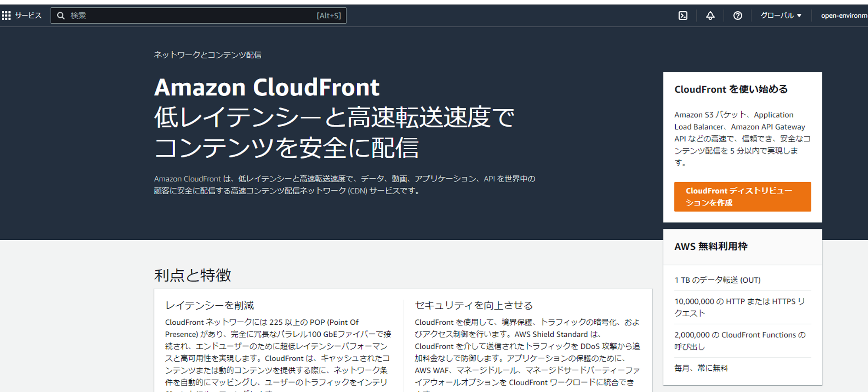Click the レイテンシーを削減 subheading

click(210, 305)
